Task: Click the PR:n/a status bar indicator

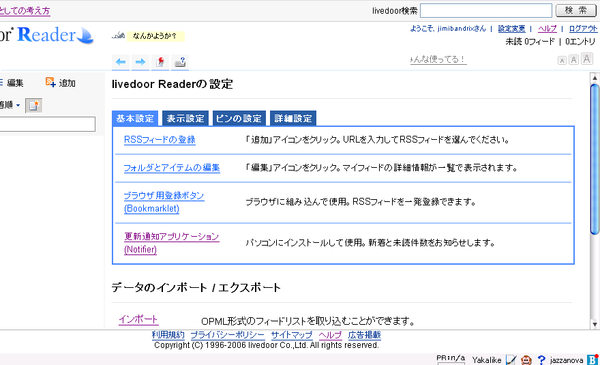Action: 451,358
